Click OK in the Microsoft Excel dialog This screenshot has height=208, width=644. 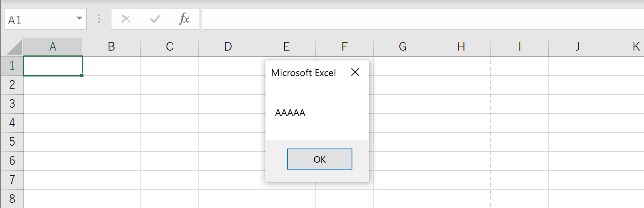point(320,159)
